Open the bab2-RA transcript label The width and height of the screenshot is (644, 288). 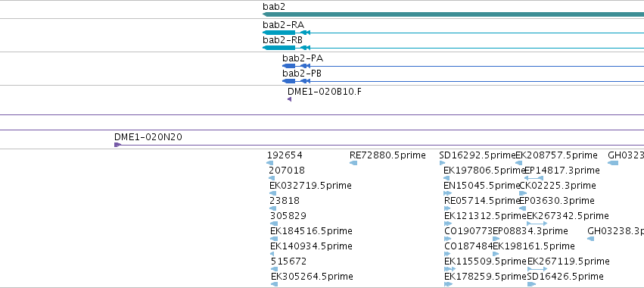click(283, 25)
